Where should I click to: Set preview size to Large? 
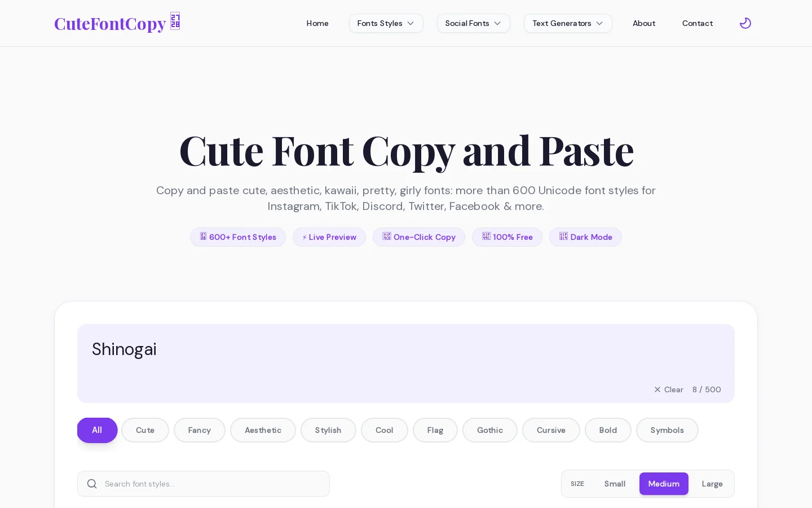click(712, 484)
